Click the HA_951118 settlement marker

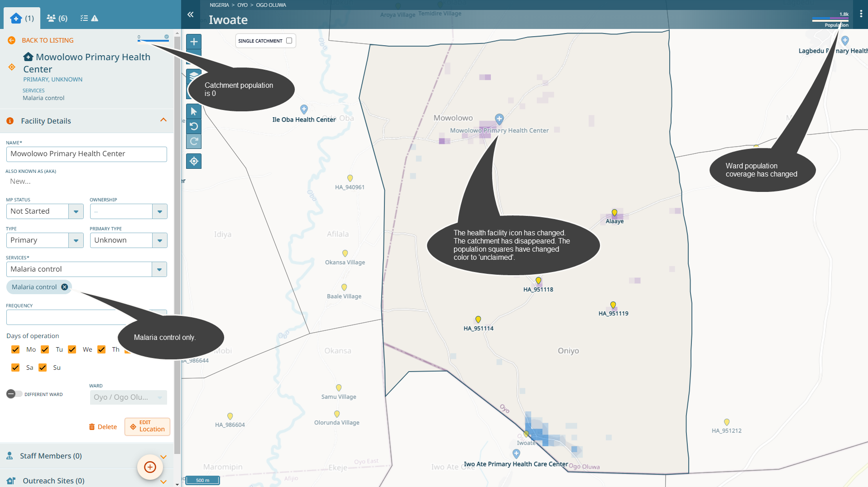point(538,281)
